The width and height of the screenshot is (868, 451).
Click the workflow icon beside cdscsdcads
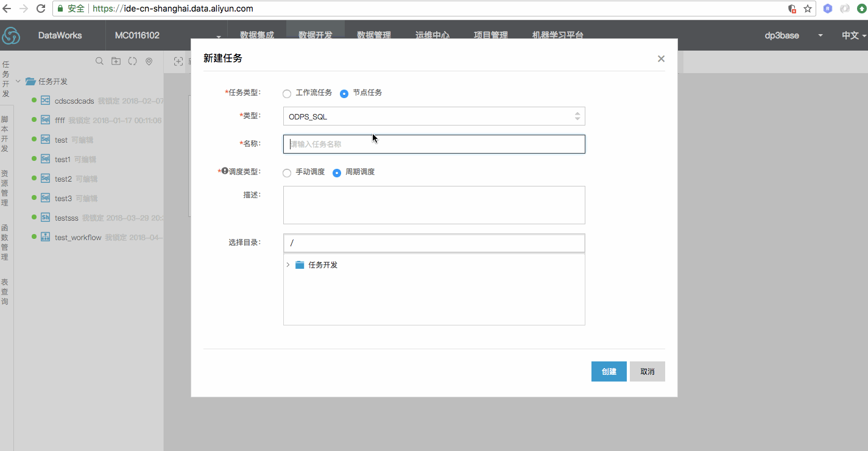45,101
